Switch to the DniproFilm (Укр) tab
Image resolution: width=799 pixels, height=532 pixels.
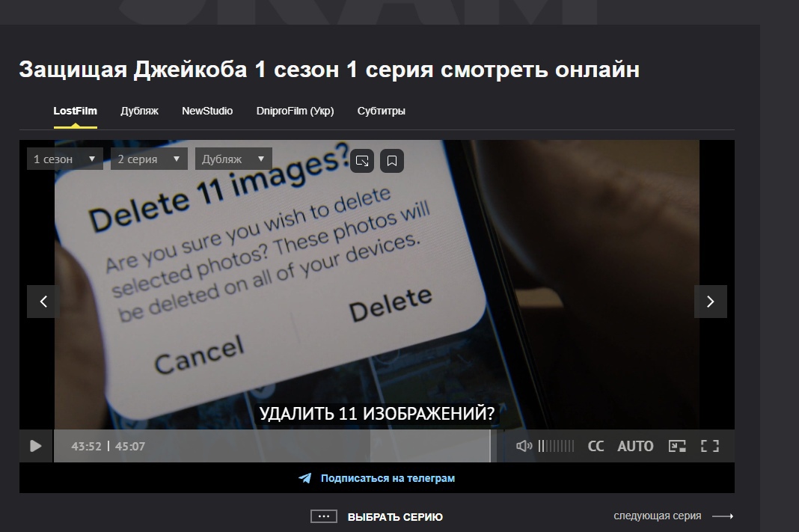coord(295,111)
